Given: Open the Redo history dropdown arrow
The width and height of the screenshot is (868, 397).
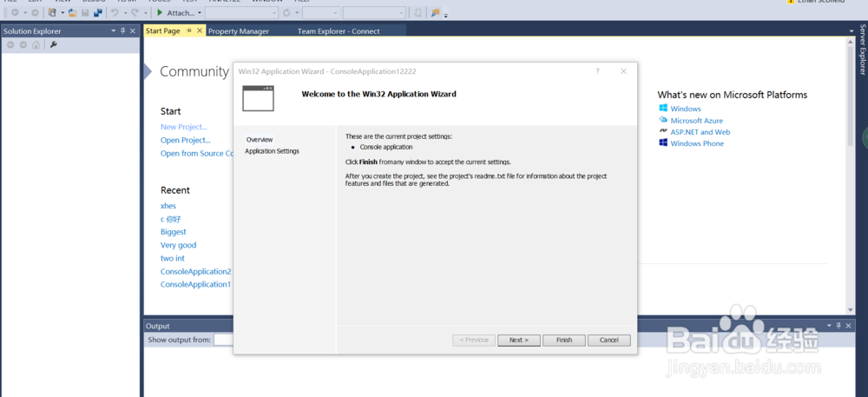Looking at the screenshot, I should (146, 13).
